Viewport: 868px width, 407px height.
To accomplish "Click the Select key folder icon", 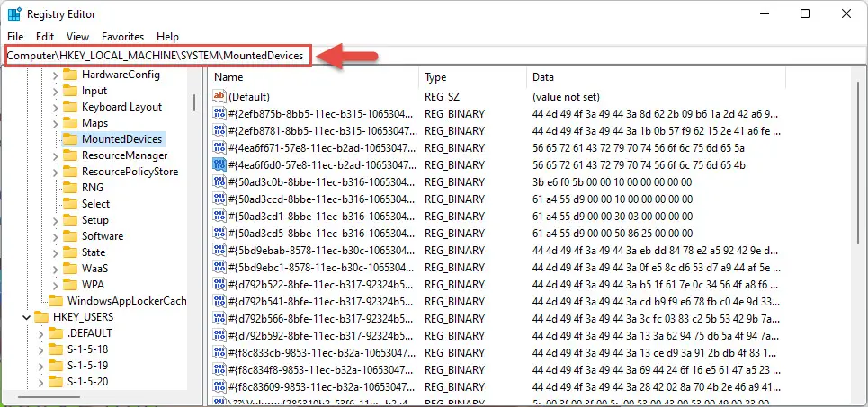I will [x=70, y=203].
